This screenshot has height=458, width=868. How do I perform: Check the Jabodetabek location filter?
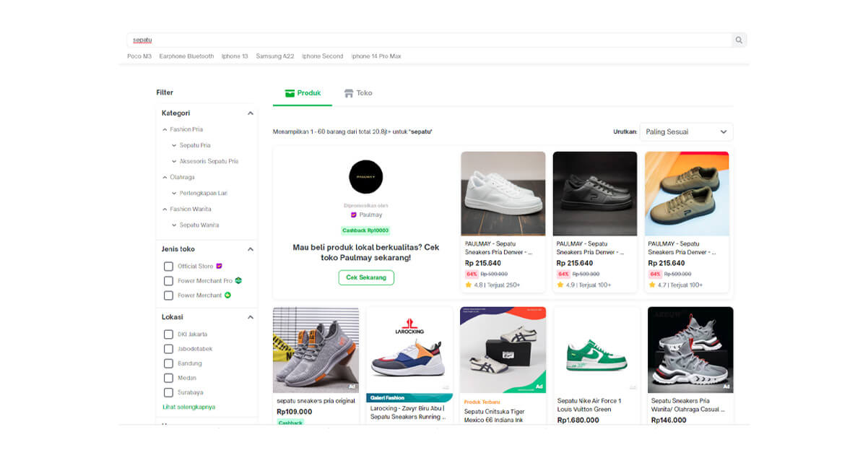tap(168, 349)
